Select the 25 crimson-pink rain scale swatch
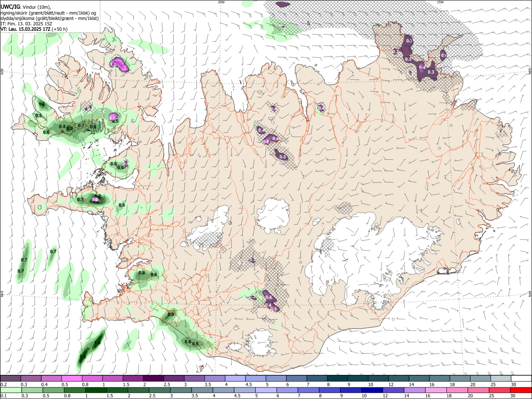Screen dimensions: 532x399 (500, 390)
